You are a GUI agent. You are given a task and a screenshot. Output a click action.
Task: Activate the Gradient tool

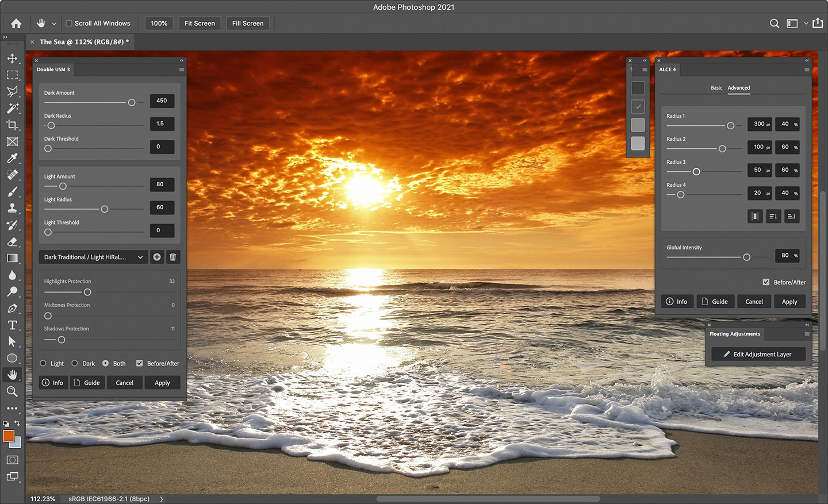tap(13, 258)
